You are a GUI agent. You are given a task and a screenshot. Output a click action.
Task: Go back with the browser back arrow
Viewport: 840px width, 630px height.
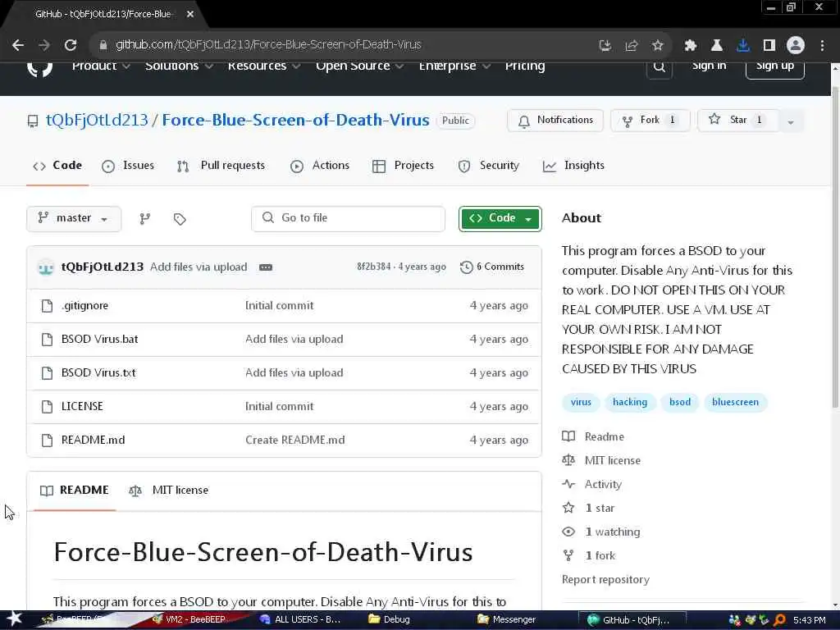18,45
